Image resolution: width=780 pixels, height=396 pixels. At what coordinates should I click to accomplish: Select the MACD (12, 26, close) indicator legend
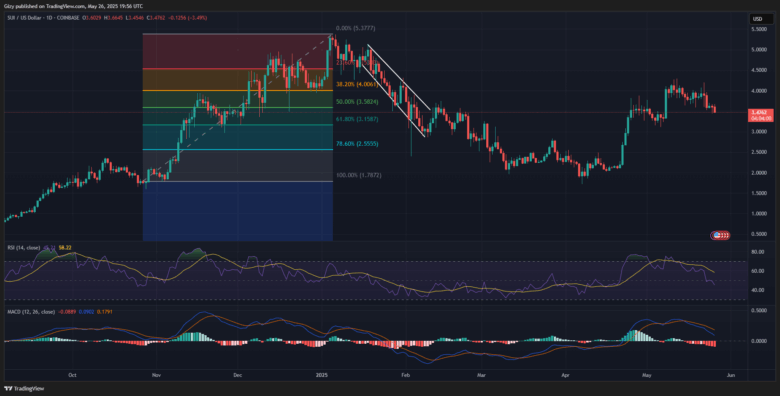coord(30,311)
